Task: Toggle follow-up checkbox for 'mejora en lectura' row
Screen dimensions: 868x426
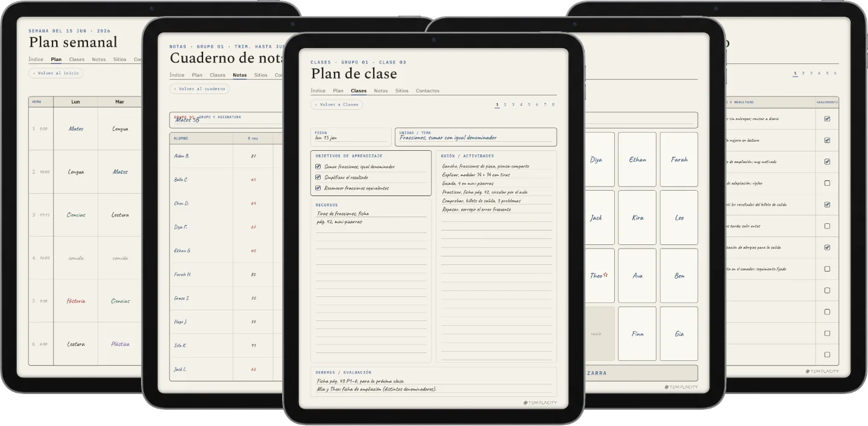Action: pyautogui.click(x=827, y=140)
